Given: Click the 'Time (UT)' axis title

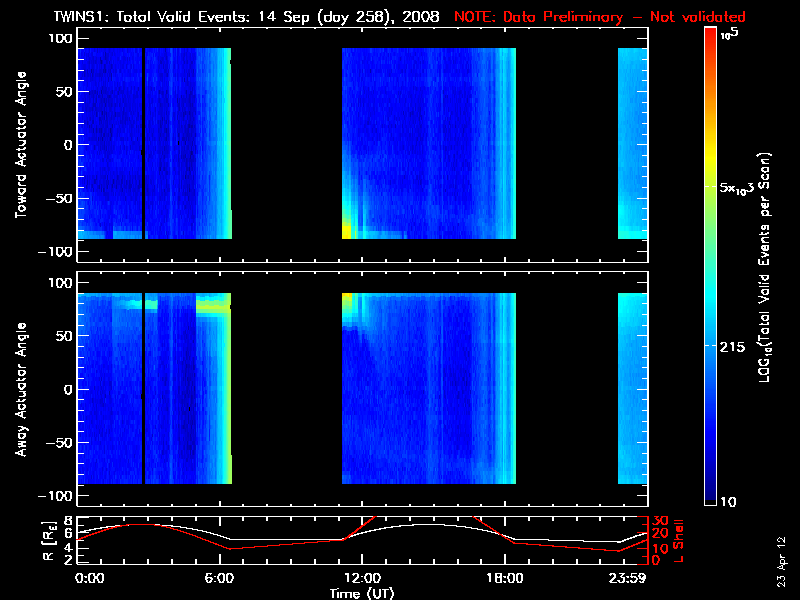Looking at the screenshot, I should (362, 593).
